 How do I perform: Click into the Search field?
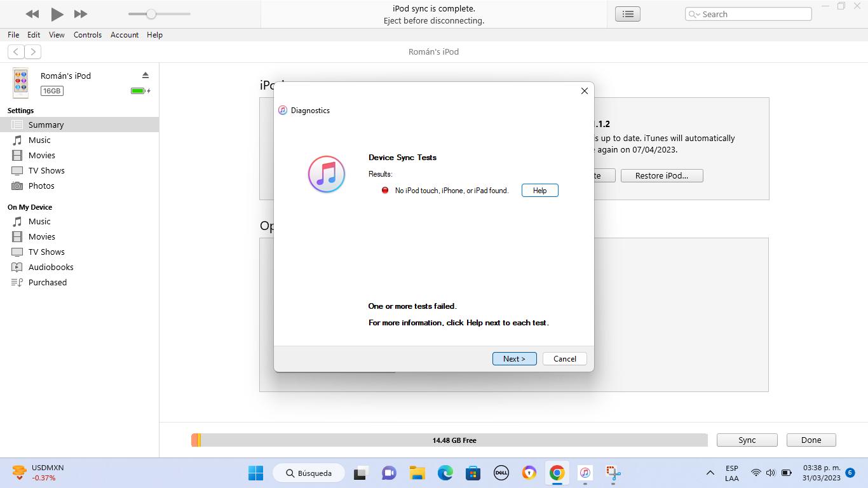pos(749,14)
